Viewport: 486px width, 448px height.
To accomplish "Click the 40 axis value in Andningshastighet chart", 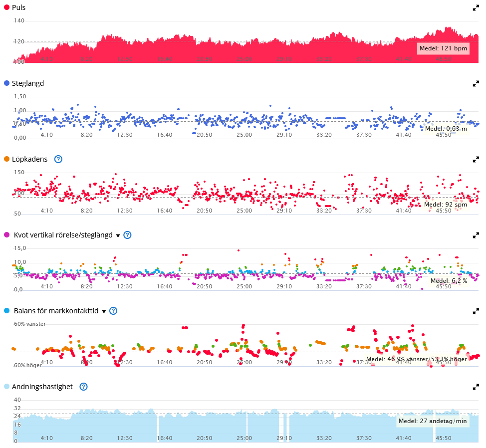I will pyautogui.click(x=17, y=400).
